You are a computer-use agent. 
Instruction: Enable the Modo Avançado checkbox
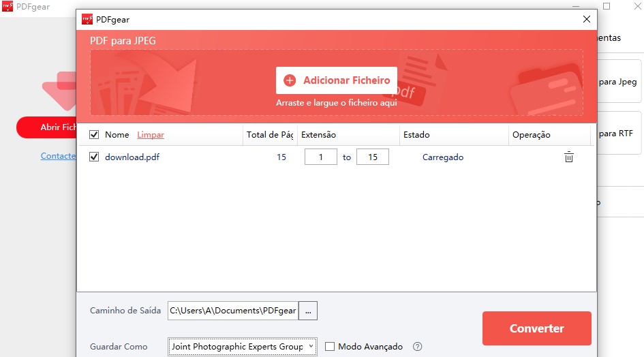click(330, 347)
